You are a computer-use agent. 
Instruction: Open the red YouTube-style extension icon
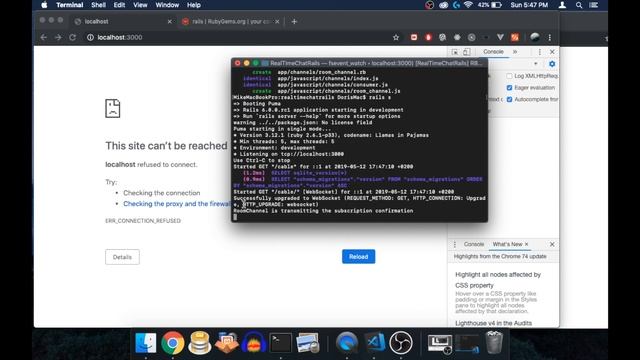(x=414, y=37)
